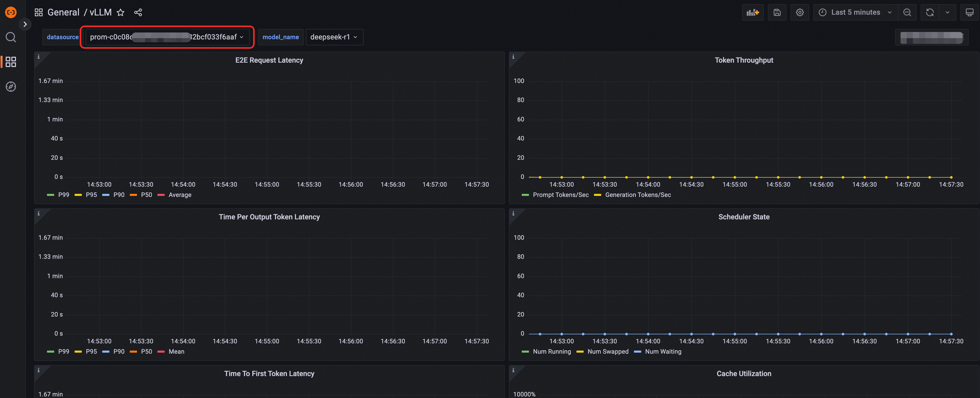Open the datasource prom dropdown
This screenshot has width=980, height=398.
[167, 37]
